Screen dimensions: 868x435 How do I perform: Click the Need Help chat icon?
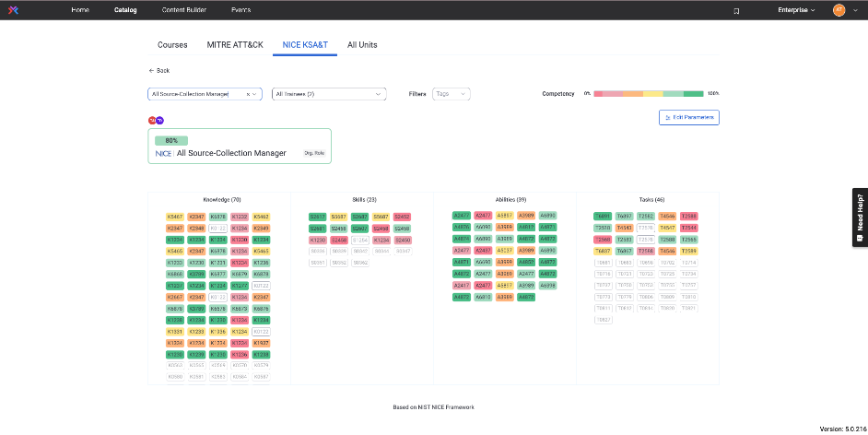[x=859, y=238]
